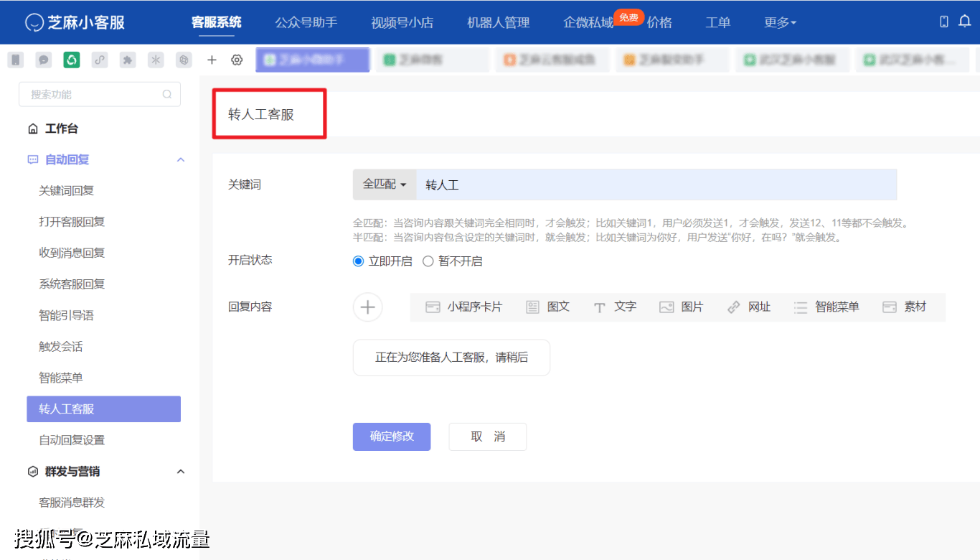
Task: Collapse the 自动回复 sidebar section
Action: click(x=180, y=159)
